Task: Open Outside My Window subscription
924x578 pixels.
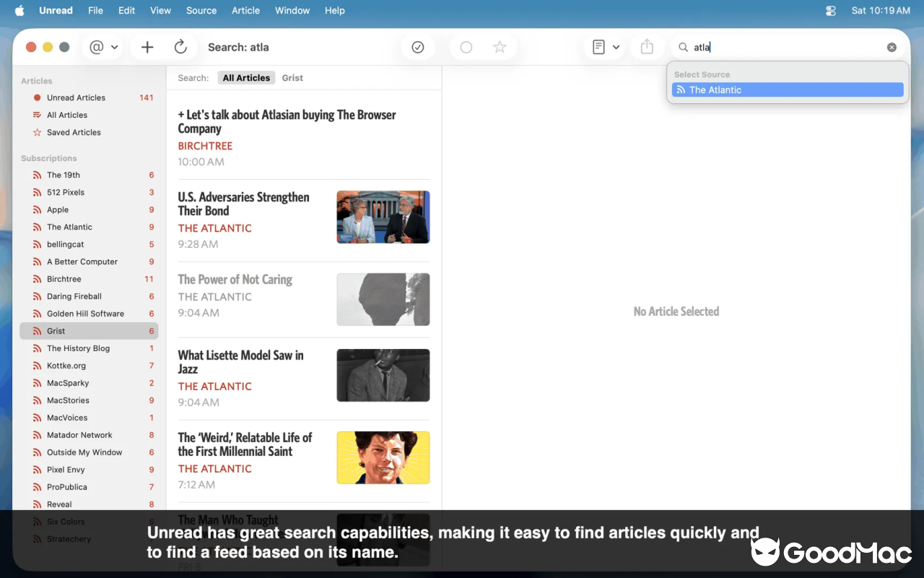Action: [89, 452]
